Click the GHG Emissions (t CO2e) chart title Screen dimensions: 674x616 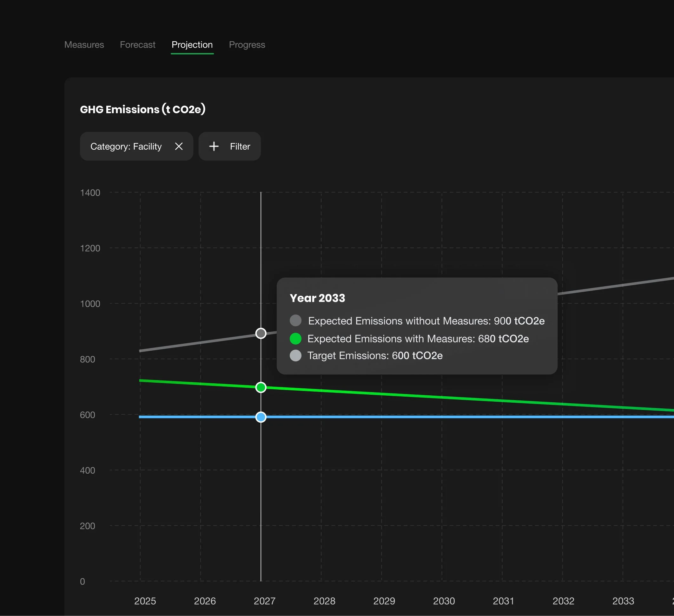click(x=143, y=109)
